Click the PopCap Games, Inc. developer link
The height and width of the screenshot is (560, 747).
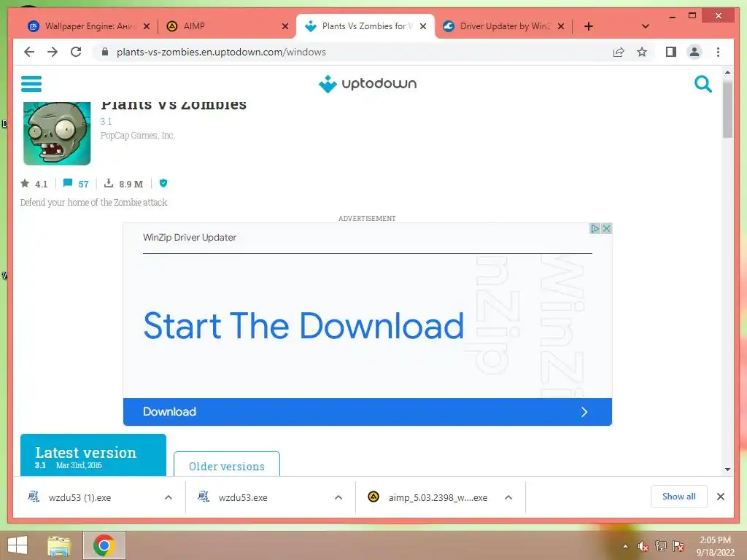(138, 135)
